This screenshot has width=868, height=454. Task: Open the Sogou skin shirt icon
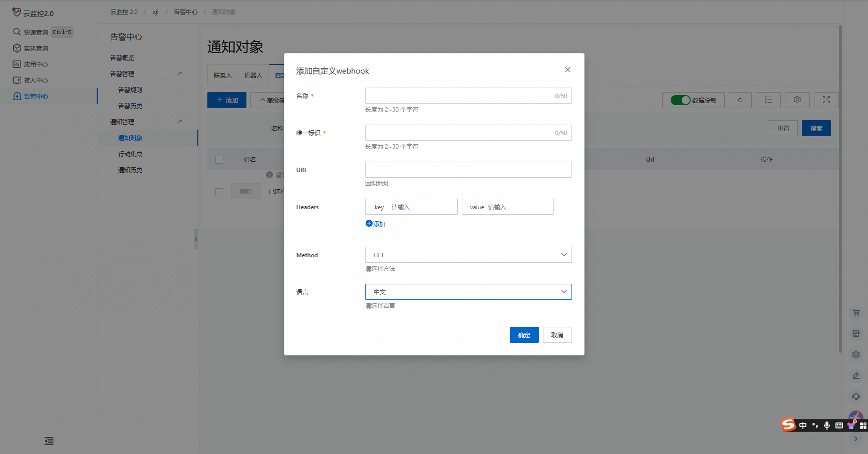coord(851,425)
